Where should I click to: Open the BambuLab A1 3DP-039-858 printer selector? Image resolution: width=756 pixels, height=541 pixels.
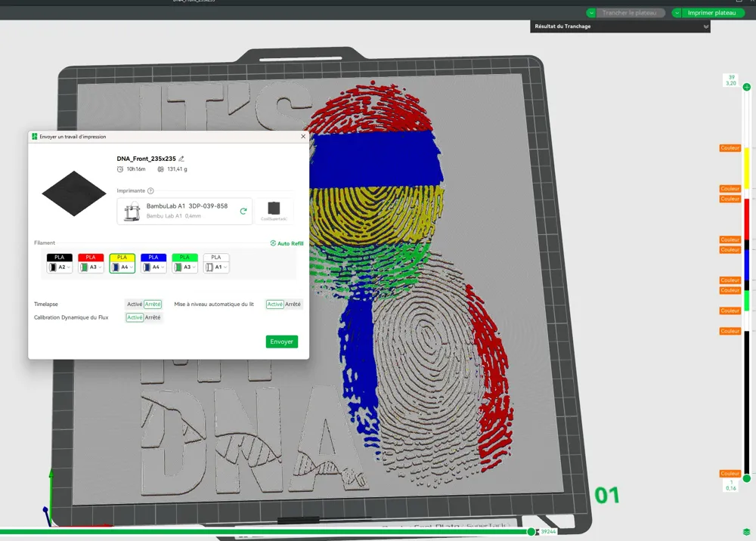pyautogui.click(x=184, y=211)
